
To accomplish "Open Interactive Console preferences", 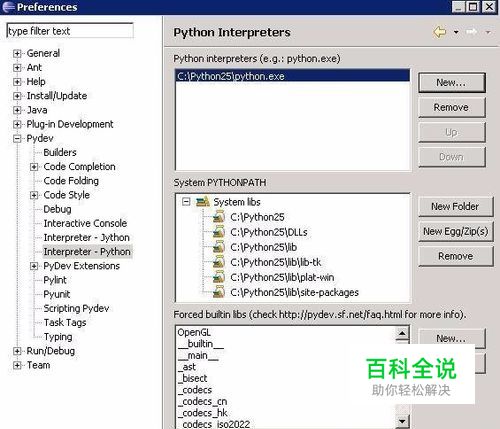I will click(85, 223).
